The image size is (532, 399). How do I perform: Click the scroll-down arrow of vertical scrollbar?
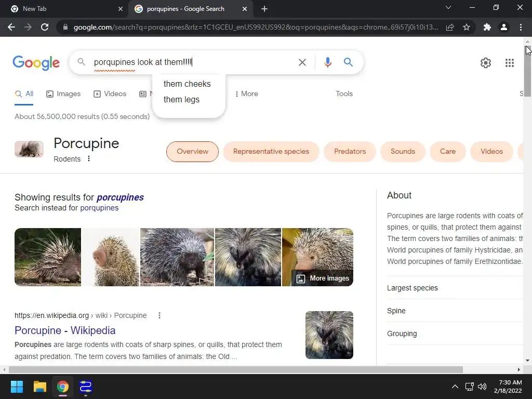point(527,361)
